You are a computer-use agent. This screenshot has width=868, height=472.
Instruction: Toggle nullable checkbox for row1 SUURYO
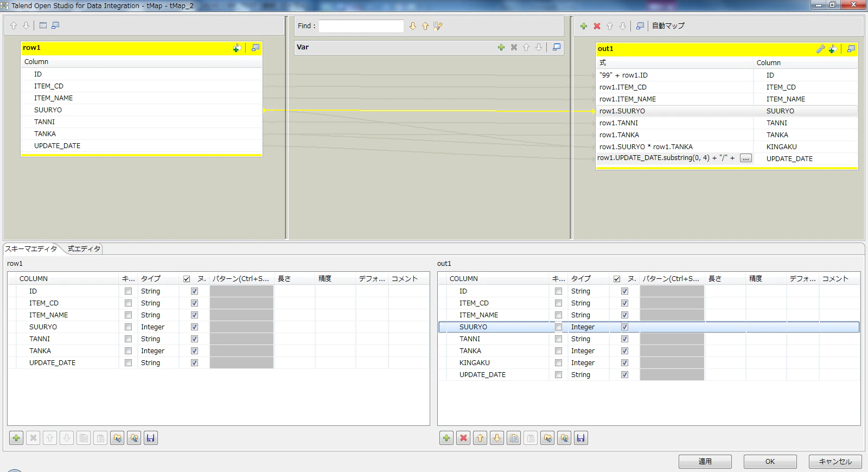194,327
